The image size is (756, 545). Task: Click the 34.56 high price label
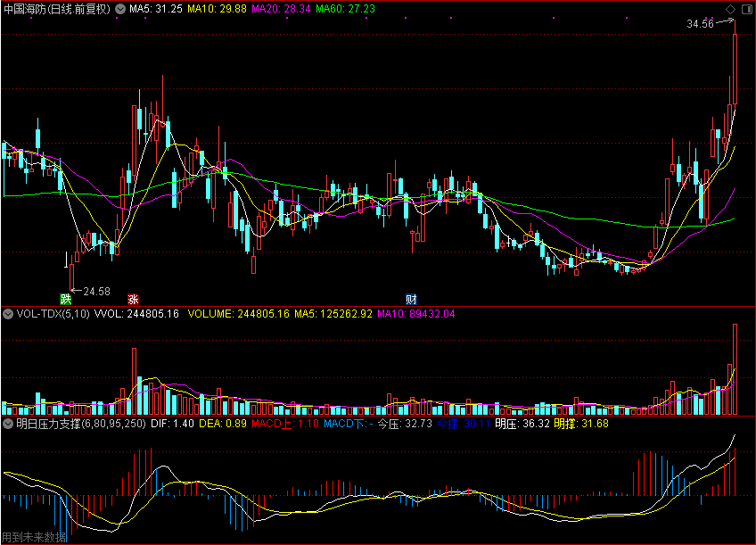[x=700, y=24]
